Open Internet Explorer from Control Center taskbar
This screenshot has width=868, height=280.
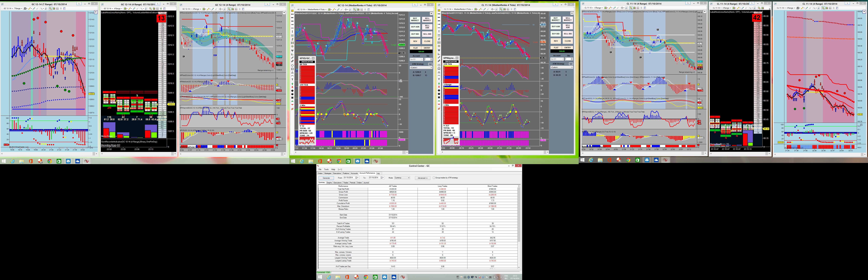pyautogui.click(x=329, y=277)
